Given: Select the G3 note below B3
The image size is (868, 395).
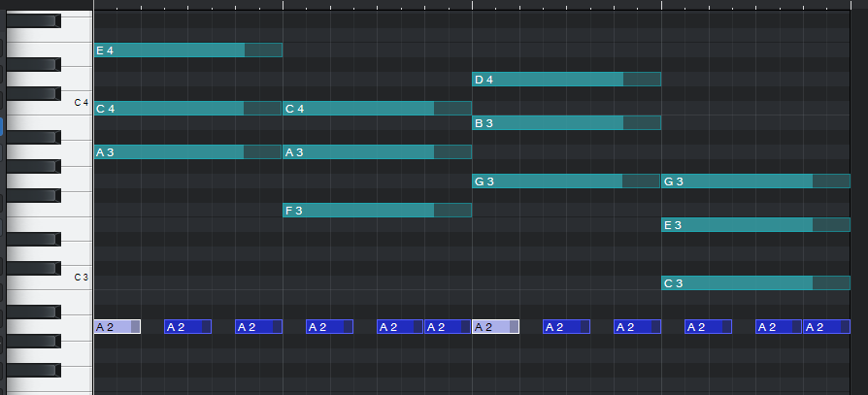Looking at the screenshot, I should [x=549, y=181].
